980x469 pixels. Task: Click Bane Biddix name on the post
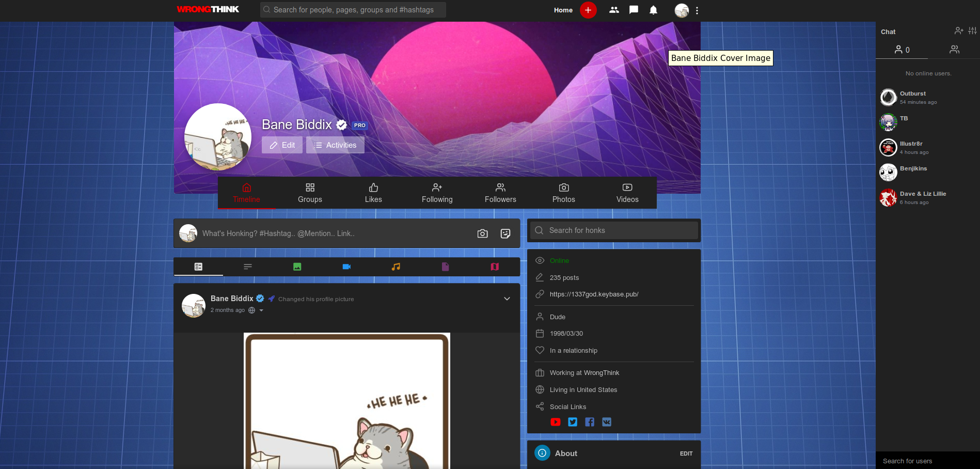click(x=232, y=299)
